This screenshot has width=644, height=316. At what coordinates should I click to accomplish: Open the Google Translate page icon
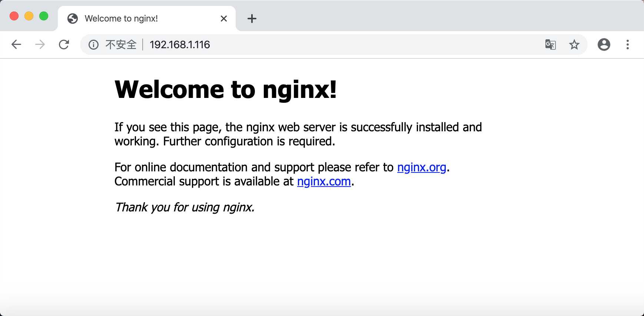[551, 45]
